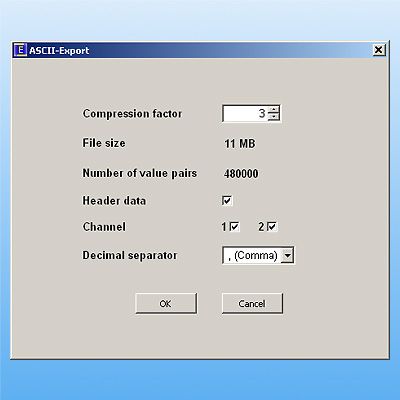This screenshot has width=400, height=400.
Task: Click the Header data label
Action: click(x=114, y=201)
